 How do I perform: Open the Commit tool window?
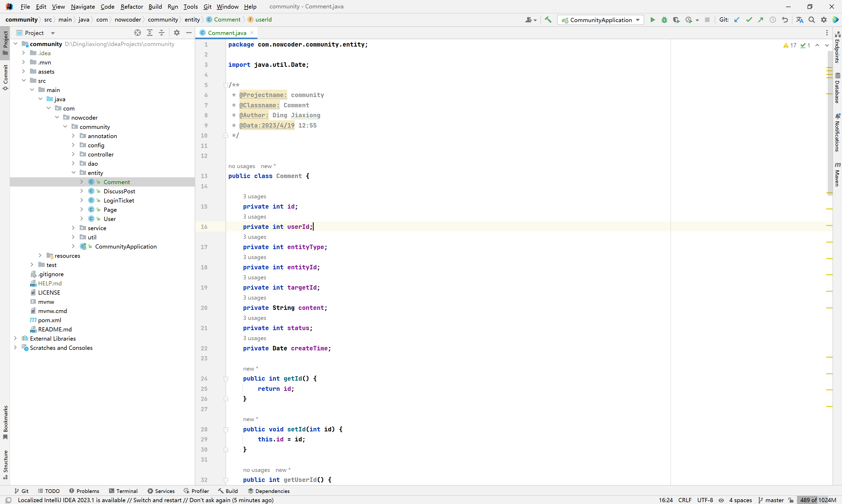point(5,77)
